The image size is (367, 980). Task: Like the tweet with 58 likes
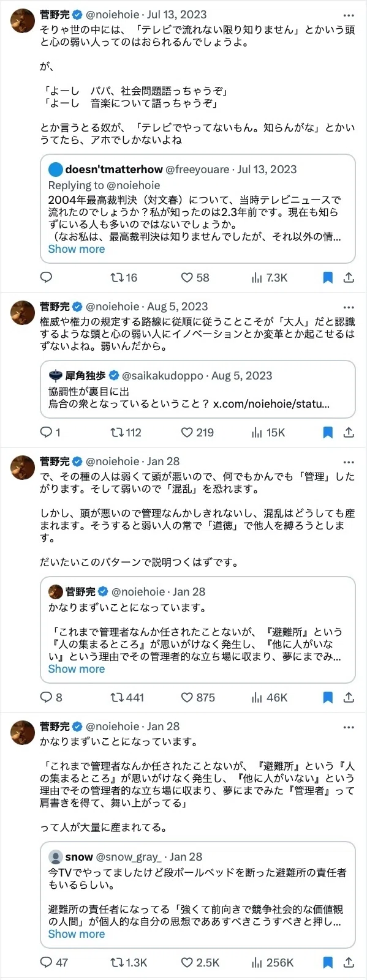click(x=195, y=277)
